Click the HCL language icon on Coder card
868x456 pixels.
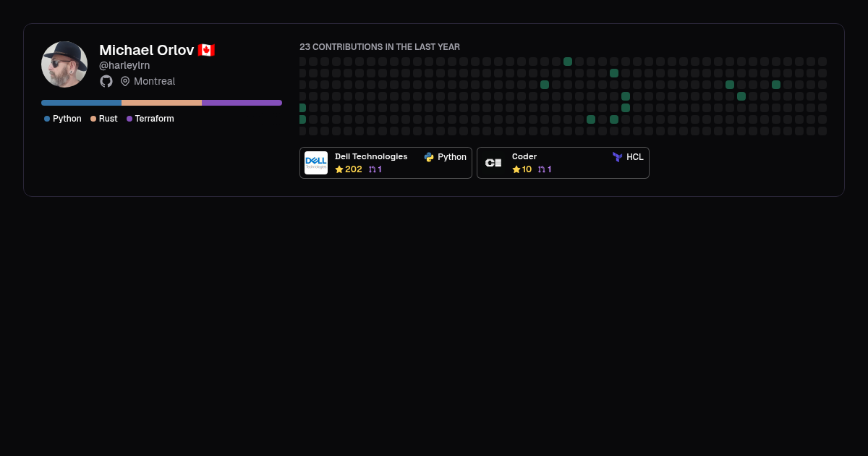618,157
